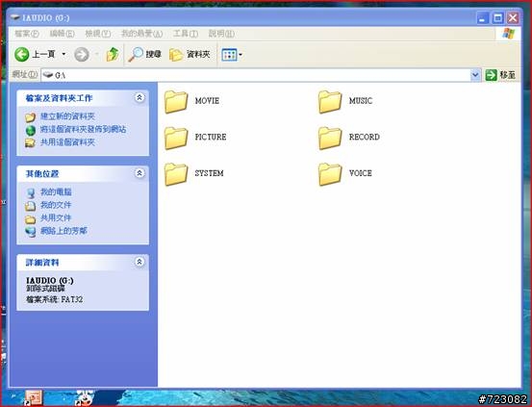Open the 我的最愛 (Favorites) menu
Screen dimensions: 532x407
coord(141,34)
